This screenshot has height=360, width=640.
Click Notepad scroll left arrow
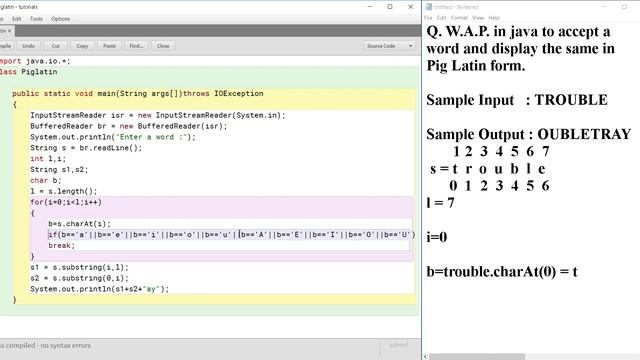point(425,357)
